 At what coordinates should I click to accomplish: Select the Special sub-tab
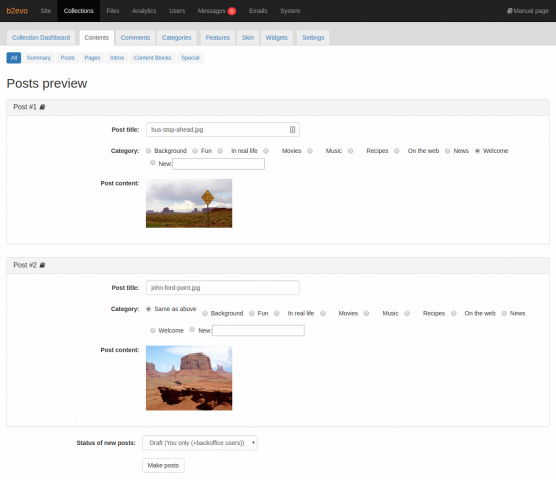point(190,58)
